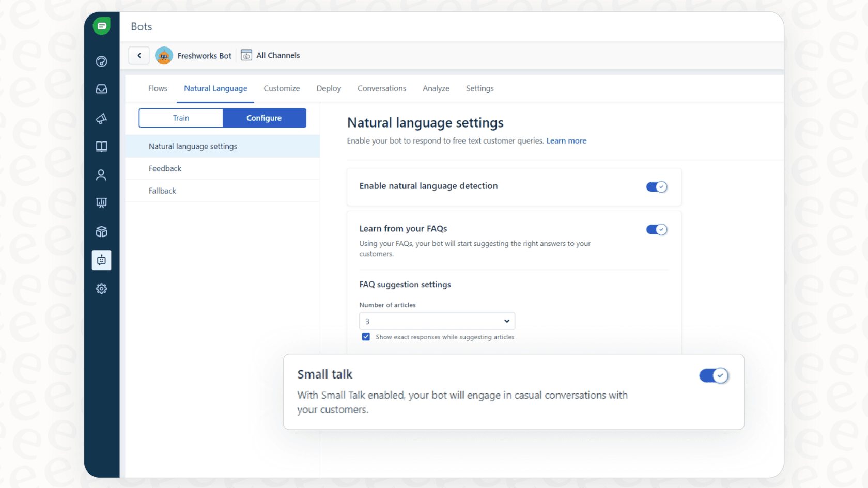Select Fallback in the settings list
Image resolution: width=868 pixels, height=488 pixels.
(162, 191)
